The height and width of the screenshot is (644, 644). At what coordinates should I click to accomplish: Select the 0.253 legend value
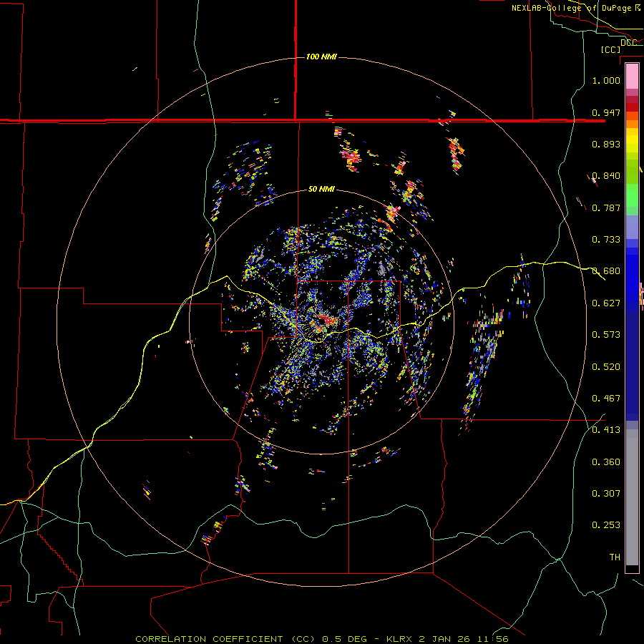pos(606,525)
